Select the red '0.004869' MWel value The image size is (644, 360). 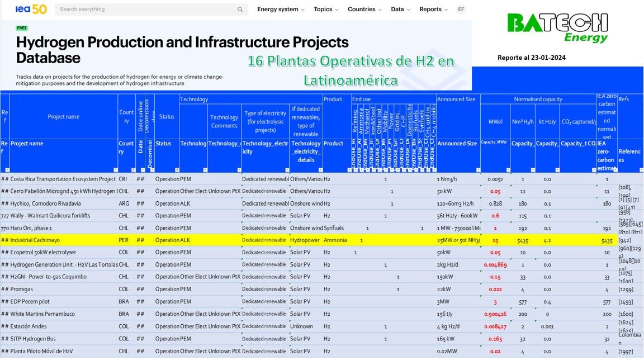pos(495,265)
